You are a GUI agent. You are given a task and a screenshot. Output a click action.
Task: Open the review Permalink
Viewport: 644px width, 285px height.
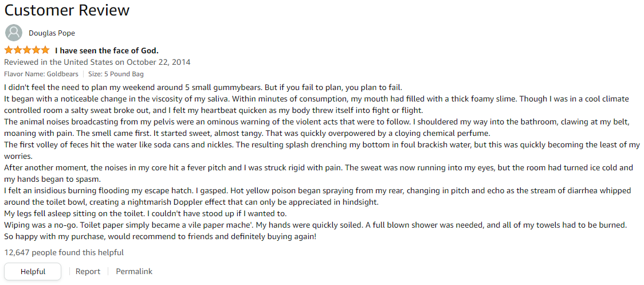[x=134, y=271]
